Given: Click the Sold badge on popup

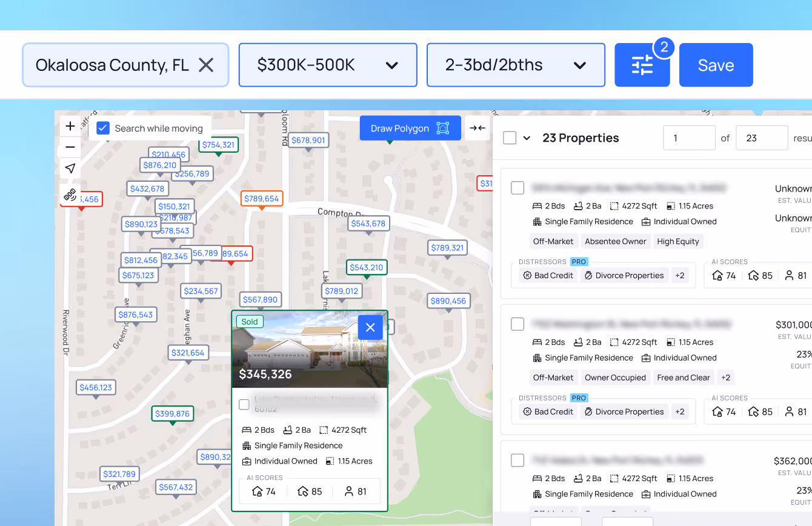Looking at the screenshot, I should (x=250, y=322).
